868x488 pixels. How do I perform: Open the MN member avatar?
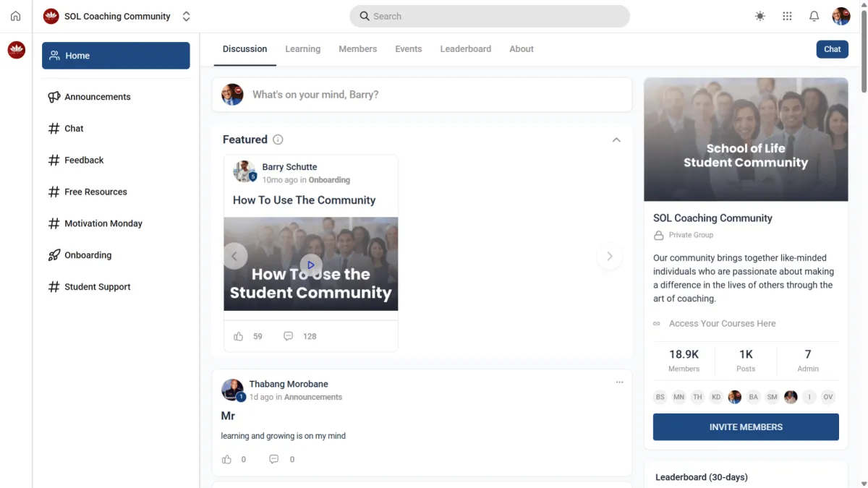678,397
